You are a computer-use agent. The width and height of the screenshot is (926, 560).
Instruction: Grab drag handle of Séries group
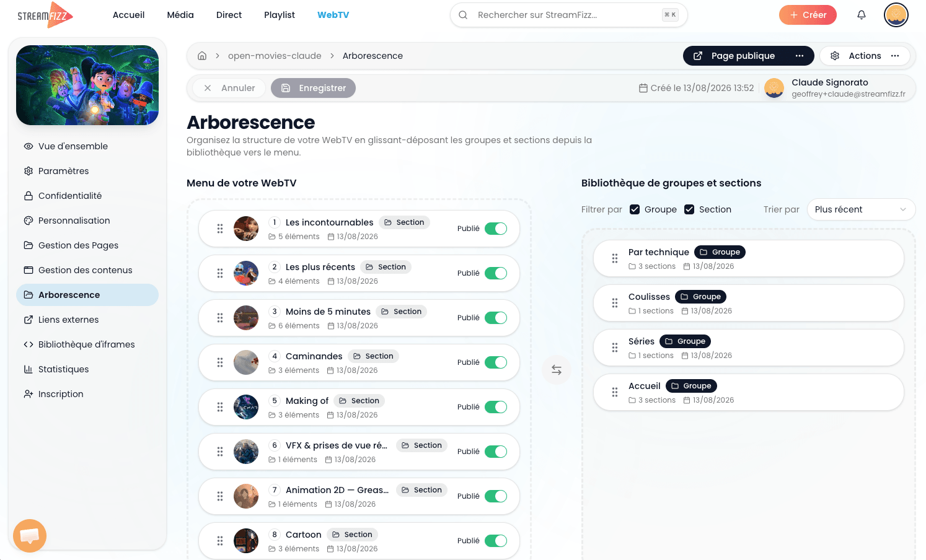click(615, 348)
